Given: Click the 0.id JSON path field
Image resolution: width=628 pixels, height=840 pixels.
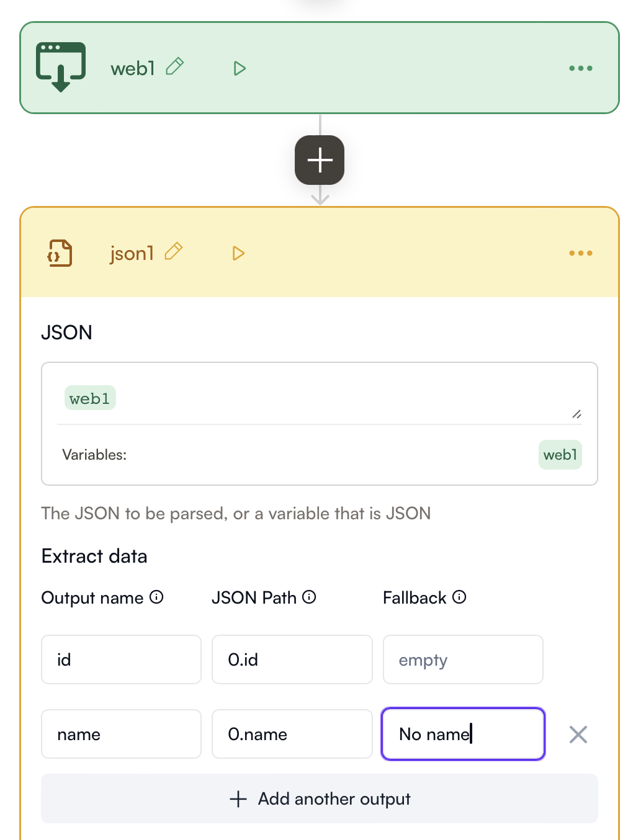Looking at the screenshot, I should [292, 659].
